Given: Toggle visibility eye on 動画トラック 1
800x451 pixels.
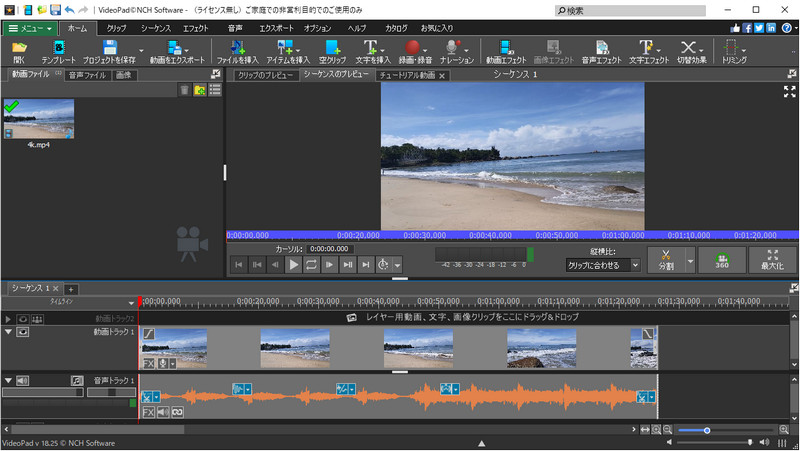Looking at the screenshot, I should pyautogui.click(x=22, y=332).
